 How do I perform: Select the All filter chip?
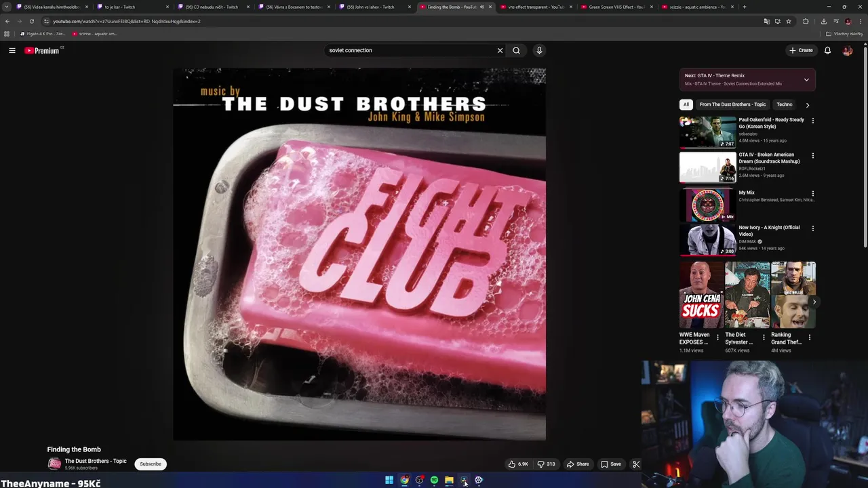pos(686,104)
